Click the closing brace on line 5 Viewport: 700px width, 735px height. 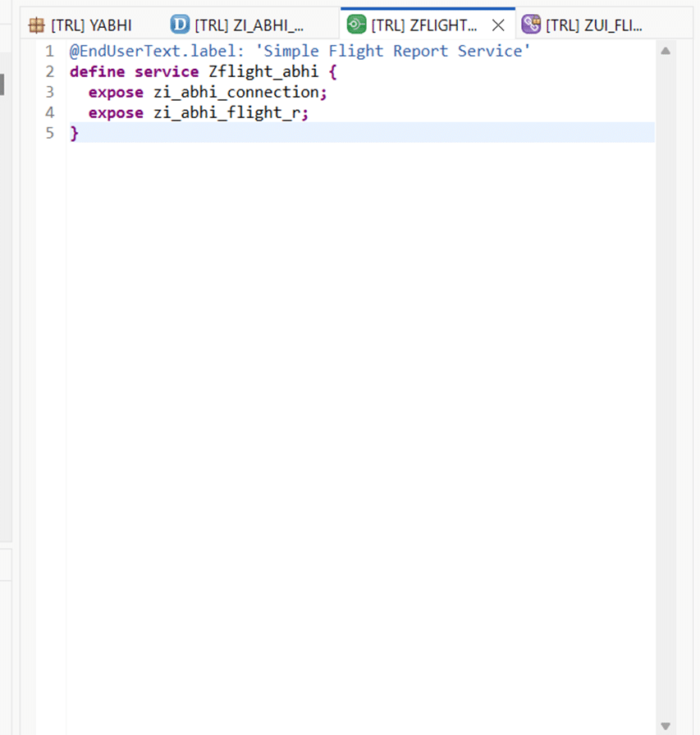click(74, 133)
